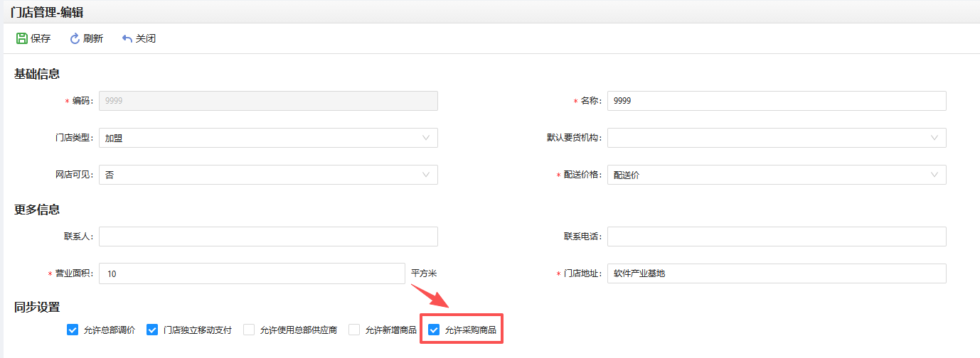Click the 允许总部调价 label text
This screenshot has height=358, width=980.
click(109, 330)
